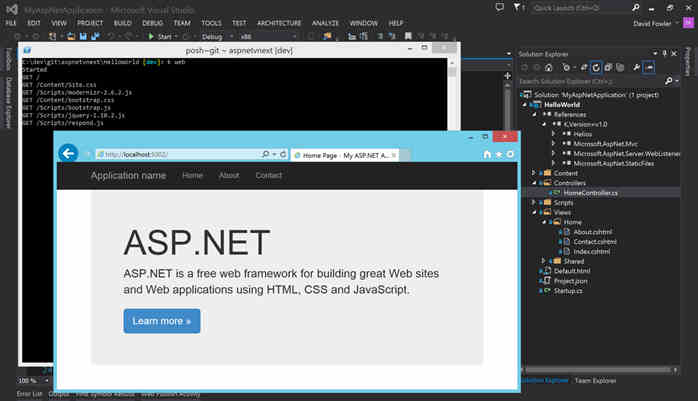Viewport: 698px width, 401px height.
Task: Click Solution Explorer refresh icon
Action: [596, 68]
